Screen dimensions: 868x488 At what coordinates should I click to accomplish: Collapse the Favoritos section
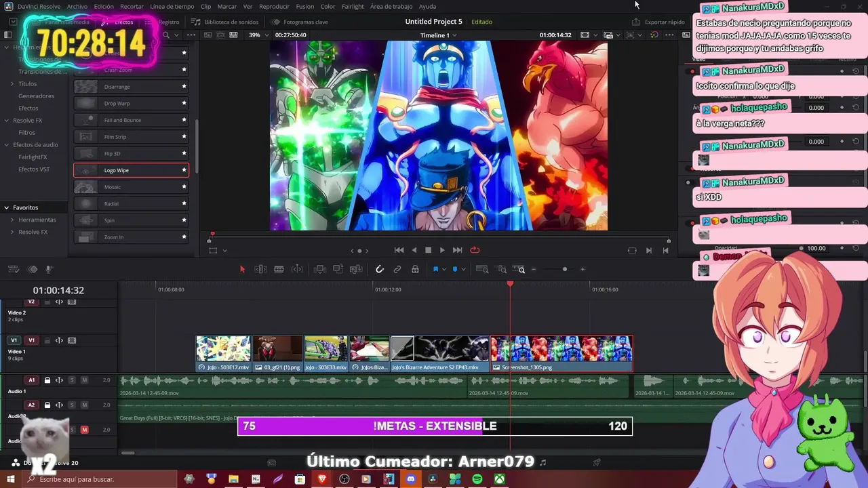[6, 207]
